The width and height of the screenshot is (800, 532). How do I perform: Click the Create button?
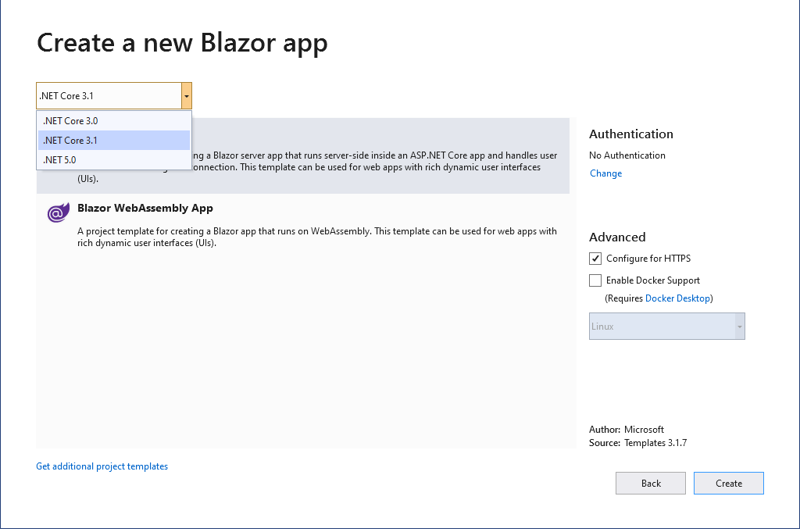728,484
